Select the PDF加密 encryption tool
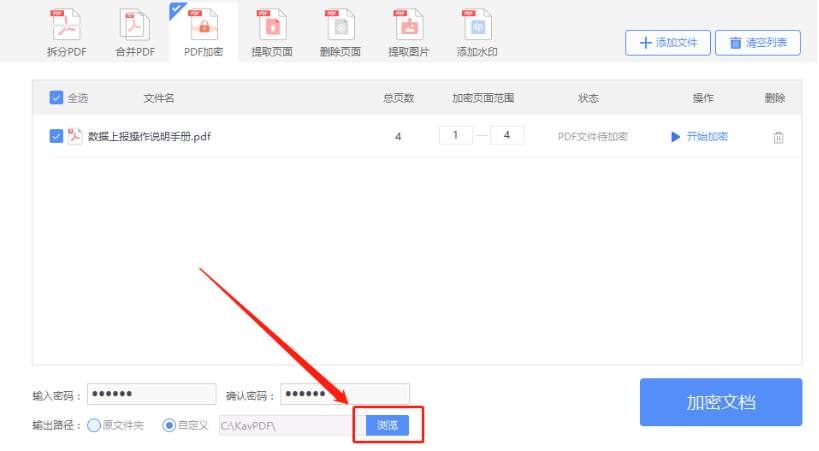Image resolution: width=819 pixels, height=451 pixels. click(203, 33)
